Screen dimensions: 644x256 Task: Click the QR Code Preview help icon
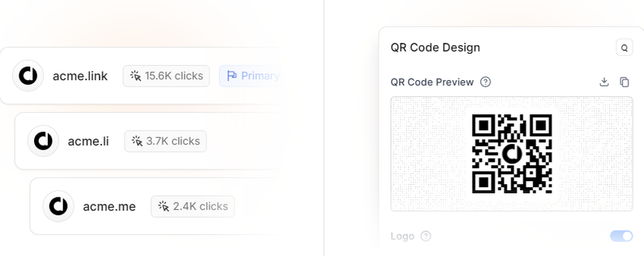[486, 82]
